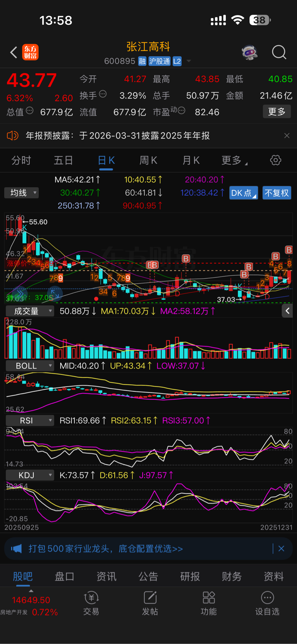Image resolution: width=297 pixels, height=644 pixels.
Task: Tap the current price 43.77
Action: click(32, 80)
